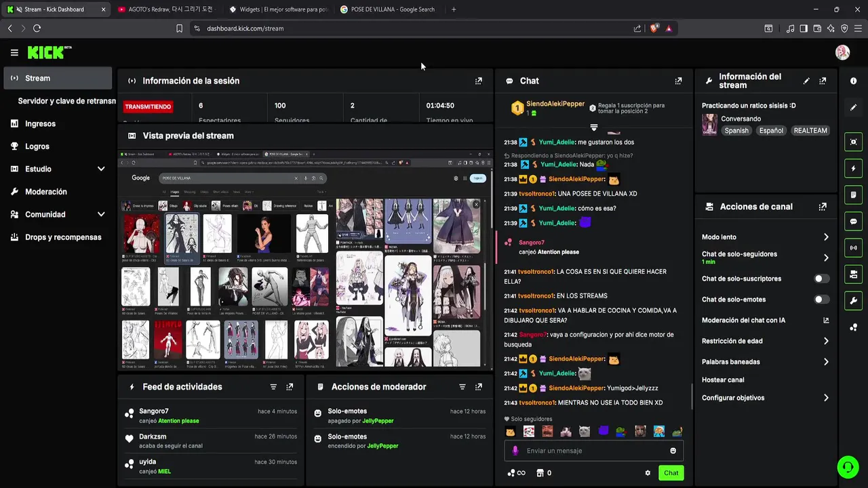Open Configurar objetivos options arrow
Image resolution: width=868 pixels, height=488 pixels.
click(826, 398)
